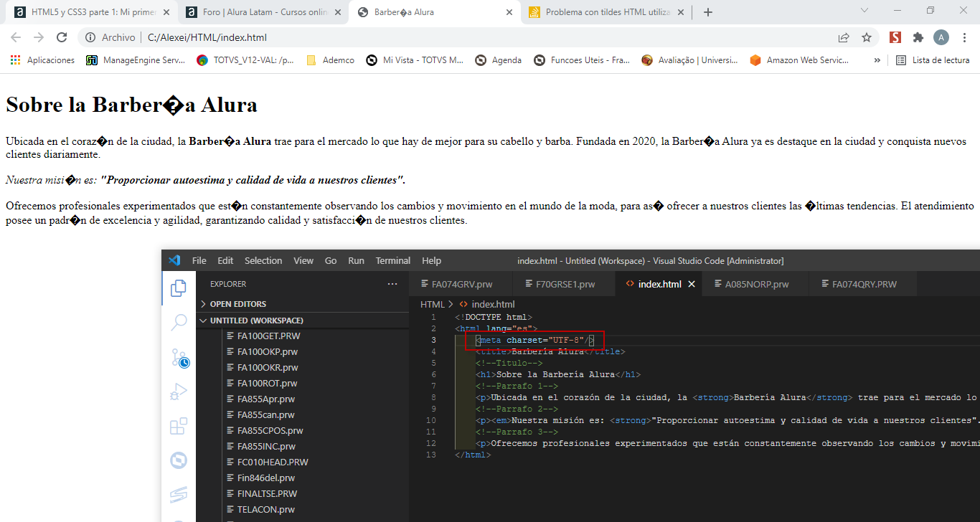Viewport: 980px width, 522px height.
Task: Open Chrome's three-dot menu
Action: click(964, 37)
